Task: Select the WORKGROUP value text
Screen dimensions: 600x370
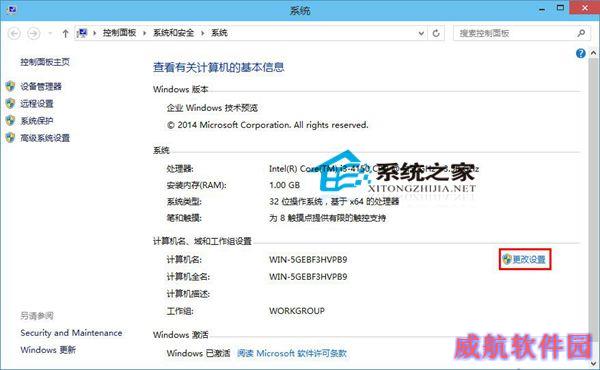Action: point(297,311)
